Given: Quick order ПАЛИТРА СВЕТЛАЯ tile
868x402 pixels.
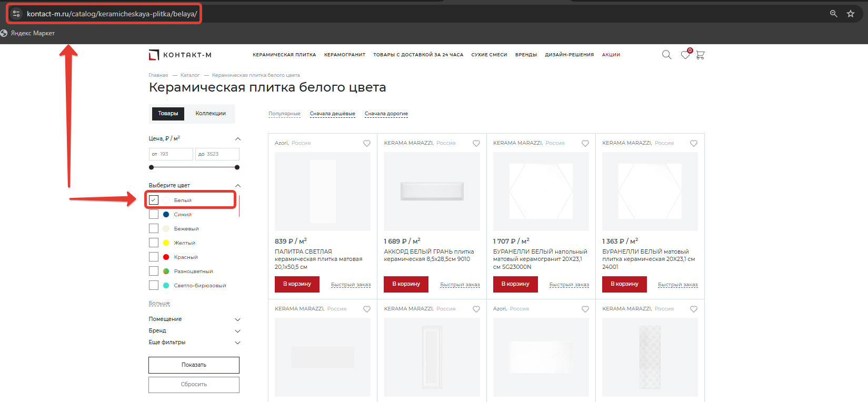Looking at the screenshot, I should click(351, 285).
